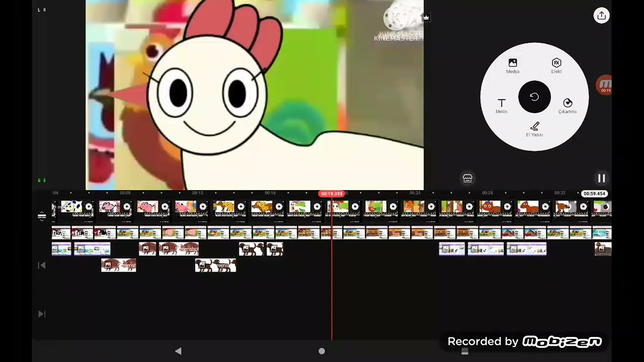Select the layer clip fully labeled Screenshot
Image resolution: width=644 pixels, height=362 pixels.
(x=179, y=249)
